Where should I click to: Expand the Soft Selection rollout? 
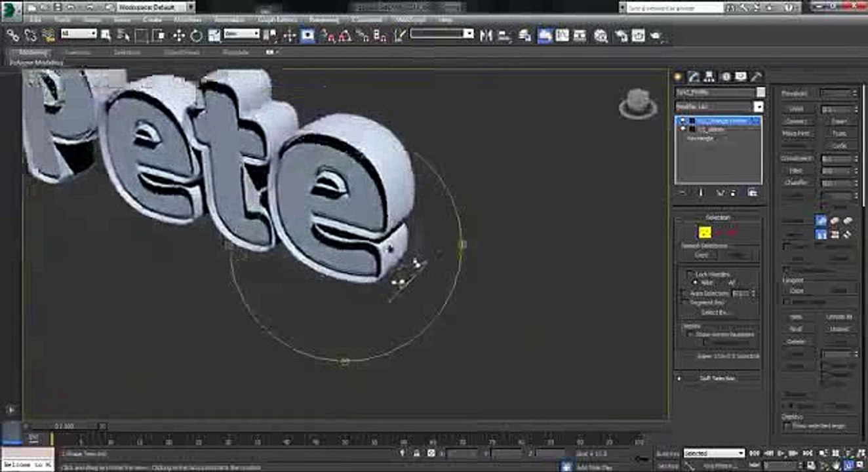pyautogui.click(x=717, y=378)
